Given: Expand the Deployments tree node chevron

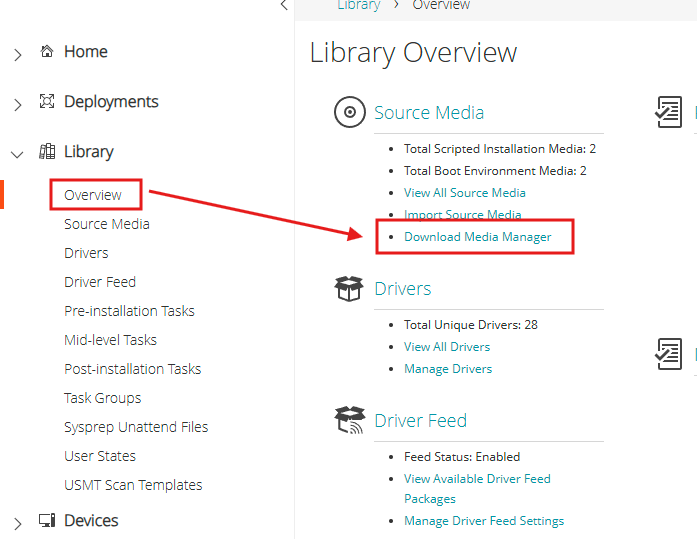Looking at the screenshot, I should tap(17, 104).
